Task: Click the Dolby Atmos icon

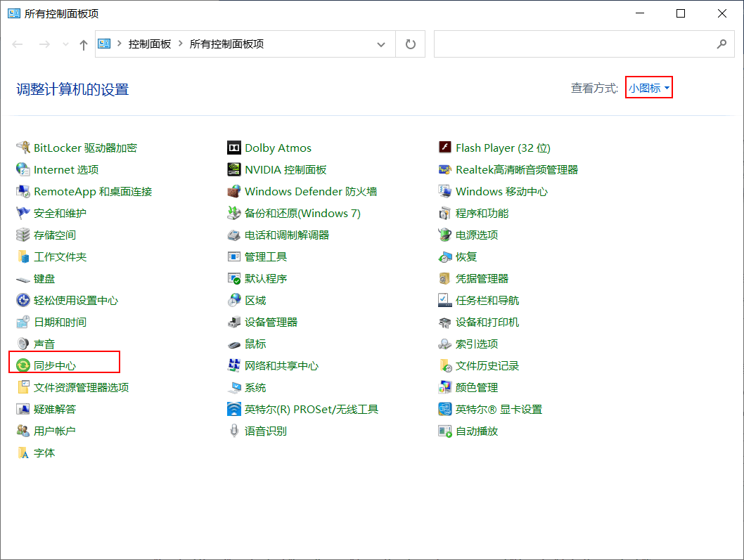Action: [x=234, y=148]
